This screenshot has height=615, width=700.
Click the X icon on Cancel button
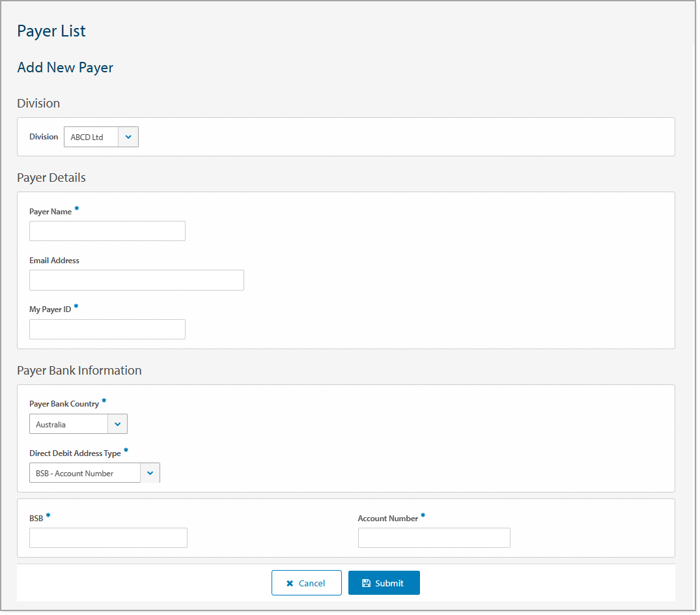pos(290,584)
